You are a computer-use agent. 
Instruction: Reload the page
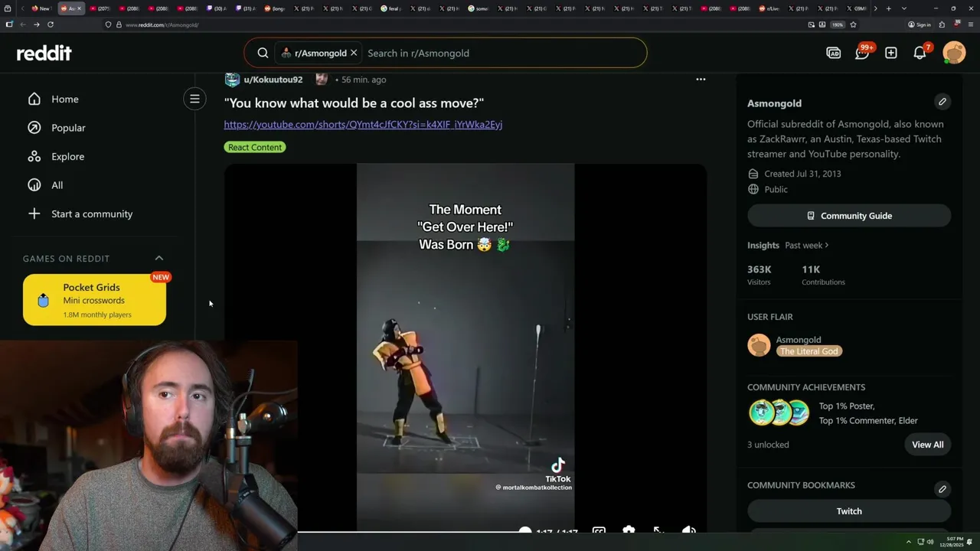(x=51, y=24)
